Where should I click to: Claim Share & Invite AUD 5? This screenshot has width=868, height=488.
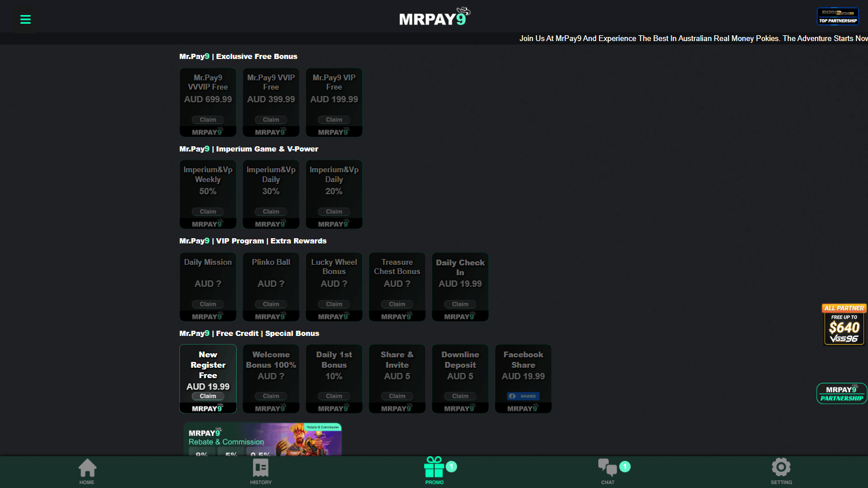click(397, 396)
